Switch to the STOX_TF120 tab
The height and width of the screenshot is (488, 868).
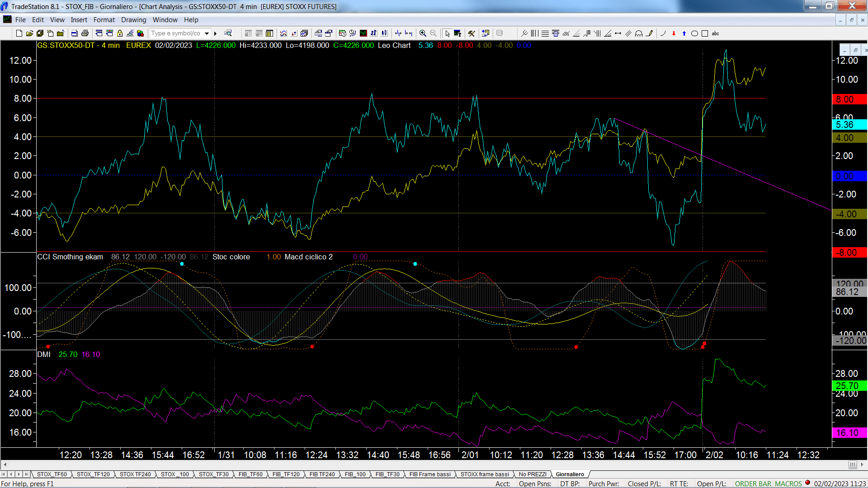coord(93,474)
